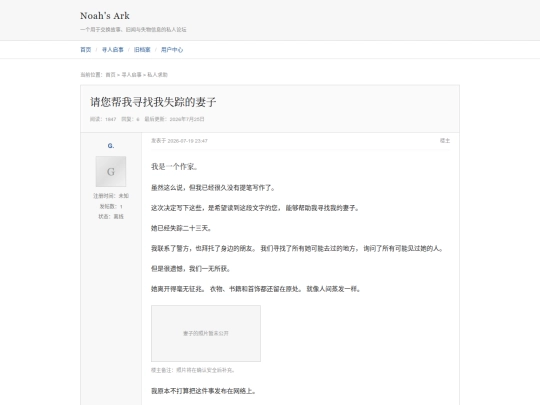Click the line starting 我联系了警方
Image resolution: width=540 pixels, height=405 pixels.
298,248
